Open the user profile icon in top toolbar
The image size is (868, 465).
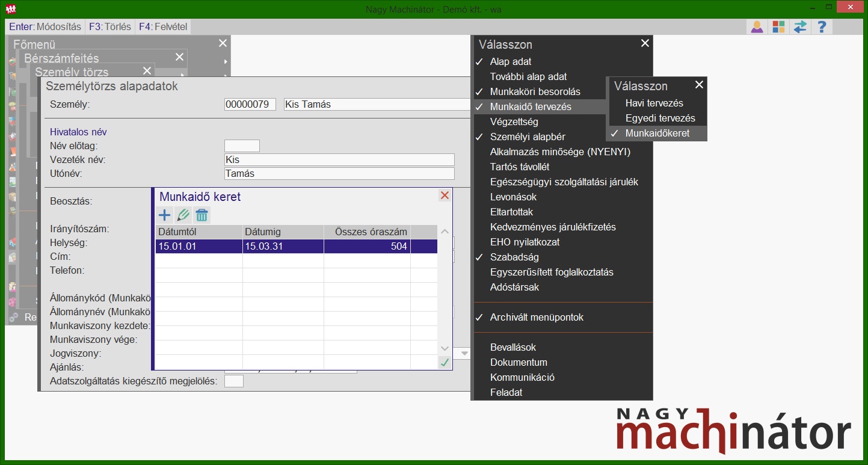pyautogui.click(x=757, y=26)
